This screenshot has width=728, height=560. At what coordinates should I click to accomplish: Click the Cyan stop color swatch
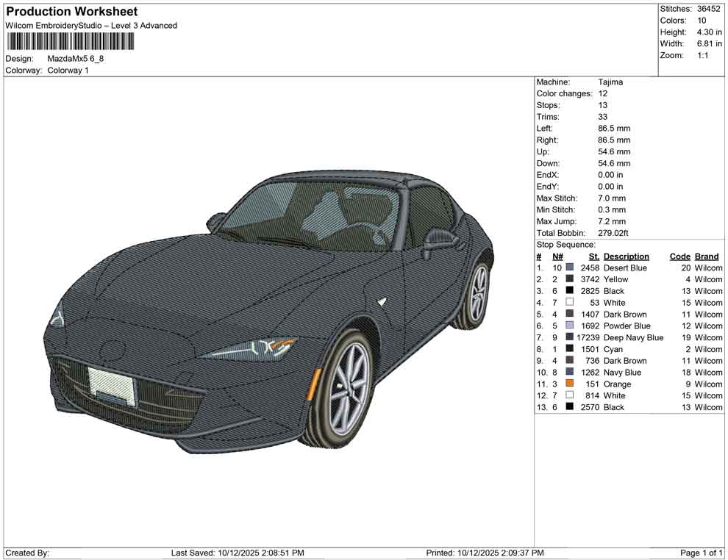(570, 350)
